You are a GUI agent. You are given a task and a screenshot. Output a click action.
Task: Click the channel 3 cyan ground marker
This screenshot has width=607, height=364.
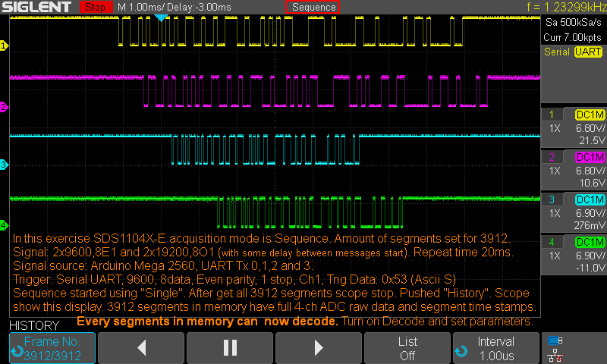pos(4,165)
